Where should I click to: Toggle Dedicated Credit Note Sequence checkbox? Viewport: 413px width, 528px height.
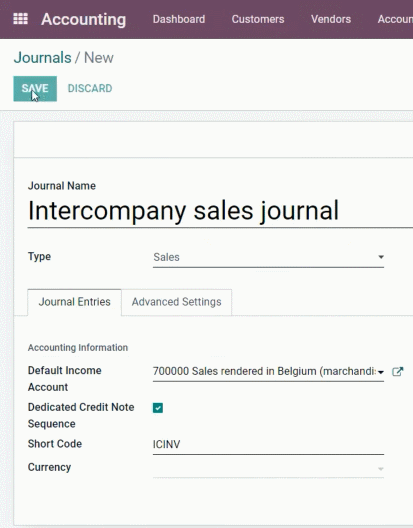pos(158,408)
